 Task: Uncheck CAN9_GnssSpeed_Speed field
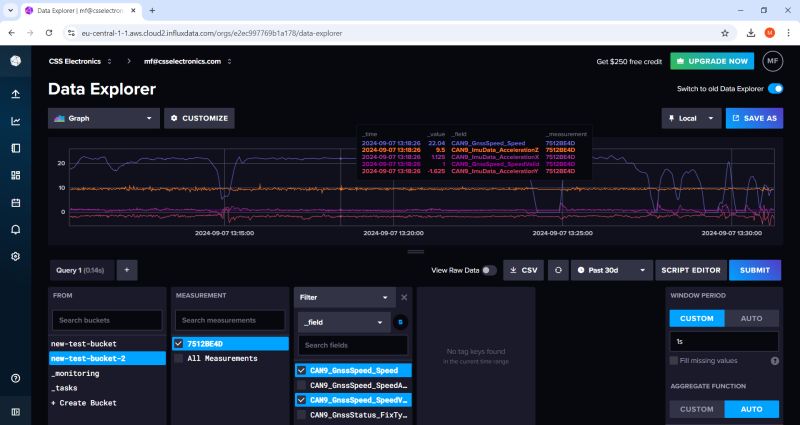click(x=301, y=370)
